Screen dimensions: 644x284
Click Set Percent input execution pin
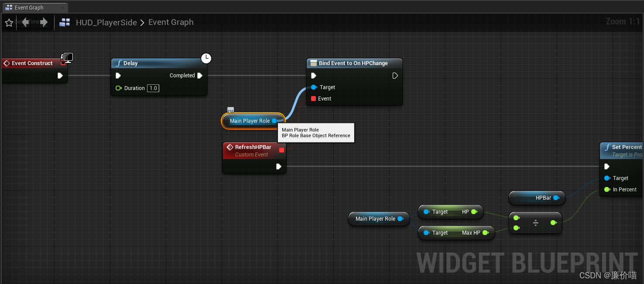(606, 166)
